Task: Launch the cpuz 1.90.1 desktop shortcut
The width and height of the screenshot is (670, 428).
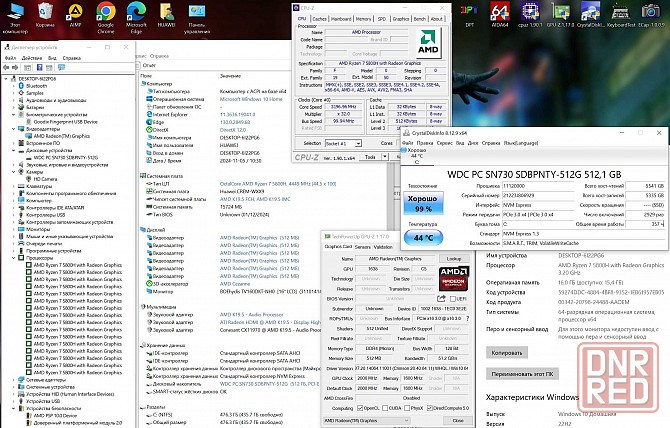Action: coord(530,15)
